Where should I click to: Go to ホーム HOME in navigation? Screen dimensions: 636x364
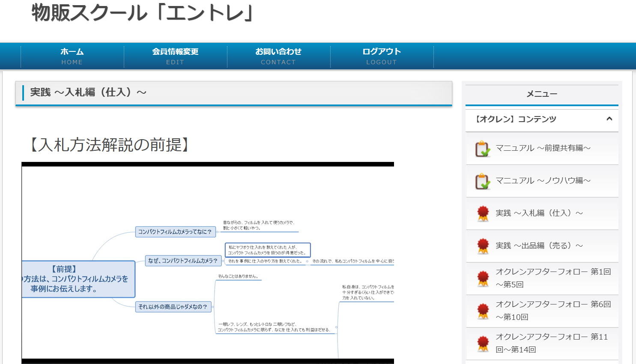[x=72, y=56]
